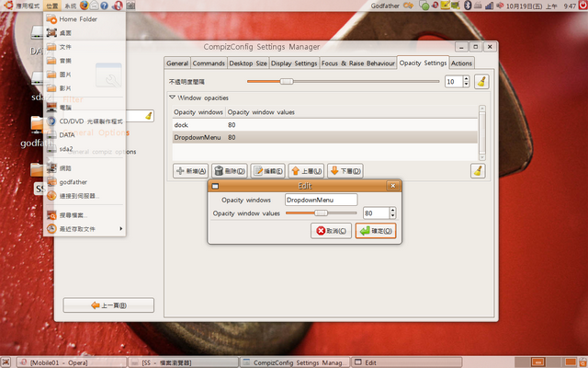Go back with the 上一頁(B) button
This screenshot has width=588, height=368.
pos(108,305)
